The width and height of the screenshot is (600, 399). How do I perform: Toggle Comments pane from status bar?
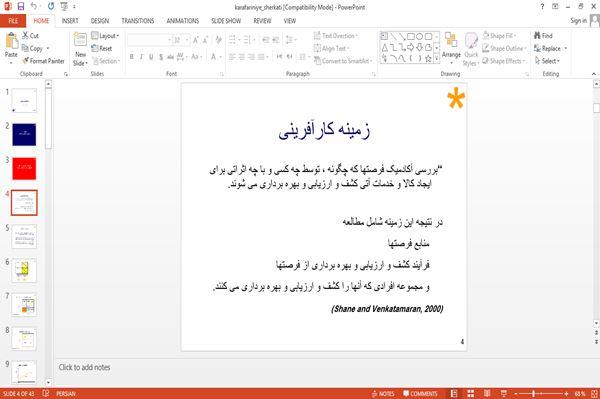pos(420,393)
